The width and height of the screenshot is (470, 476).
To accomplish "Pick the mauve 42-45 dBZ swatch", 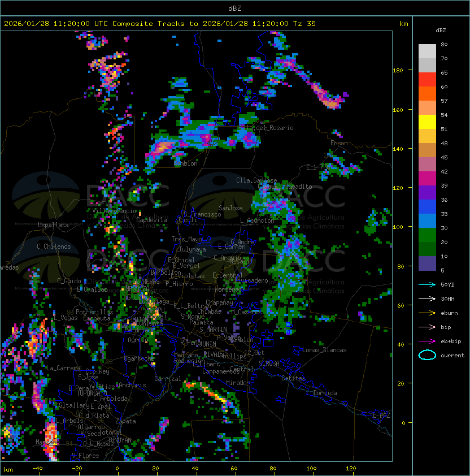I will (x=427, y=165).
